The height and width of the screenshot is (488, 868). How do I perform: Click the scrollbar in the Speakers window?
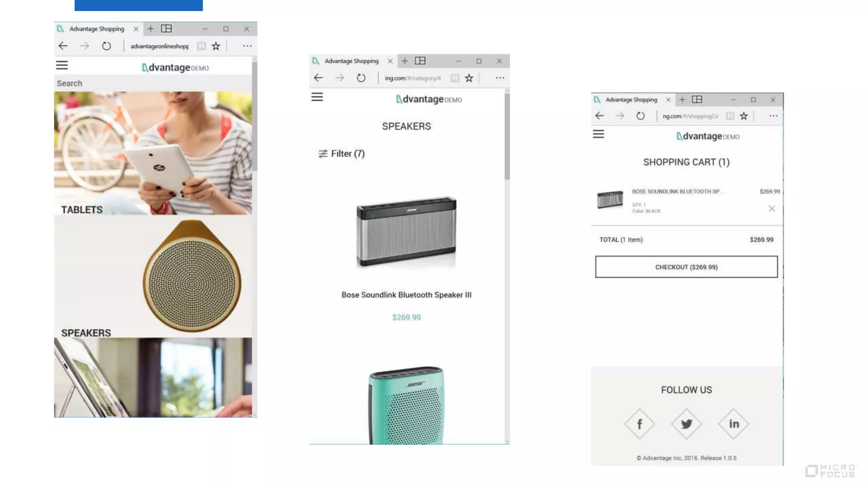pyautogui.click(x=507, y=136)
